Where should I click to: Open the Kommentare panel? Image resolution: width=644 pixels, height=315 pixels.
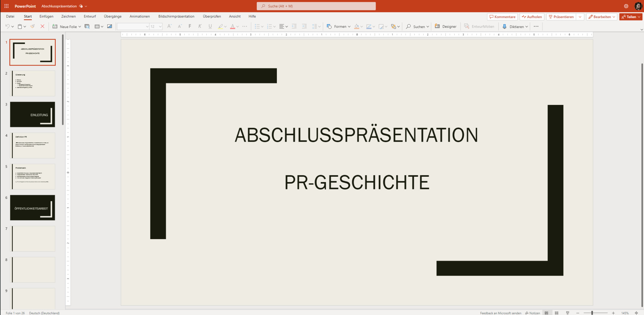pos(502,17)
